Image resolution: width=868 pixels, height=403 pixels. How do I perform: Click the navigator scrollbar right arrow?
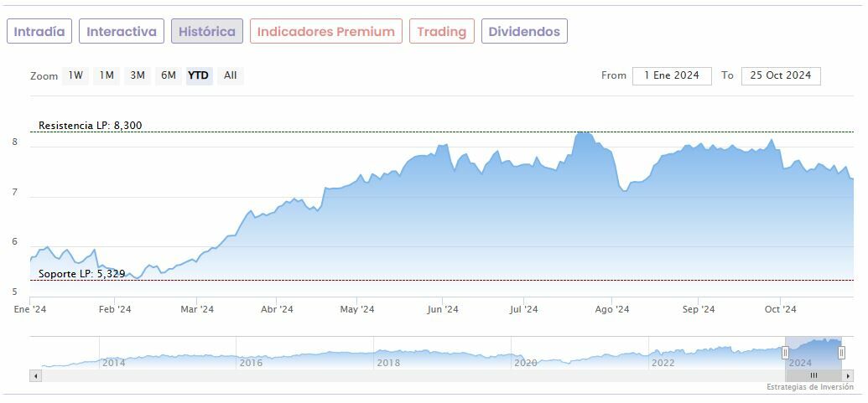pyautogui.click(x=849, y=375)
